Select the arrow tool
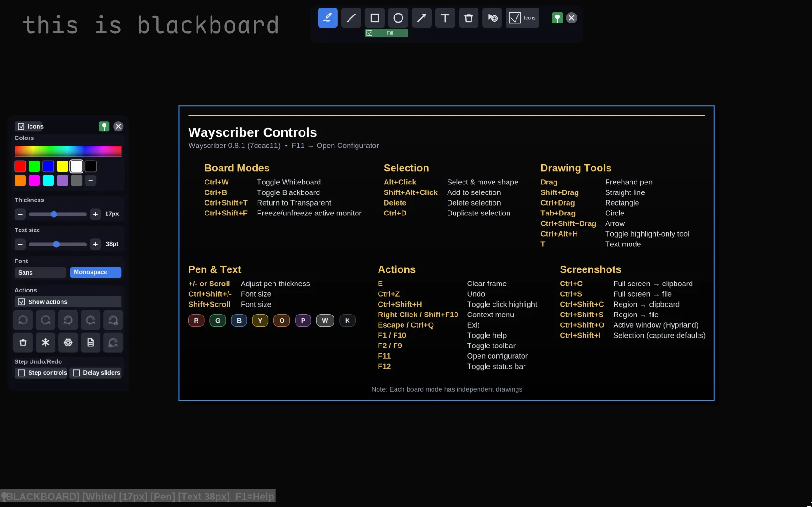 click(421, 18)
